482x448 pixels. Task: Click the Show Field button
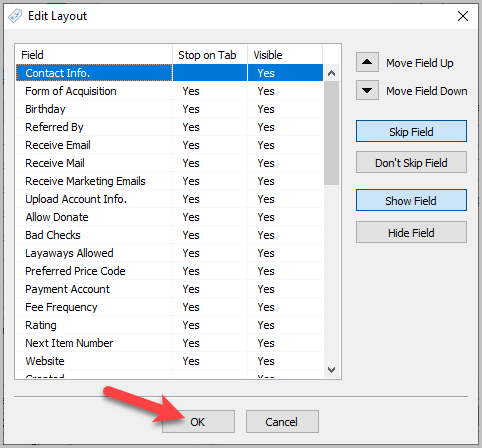pos(411,200)
